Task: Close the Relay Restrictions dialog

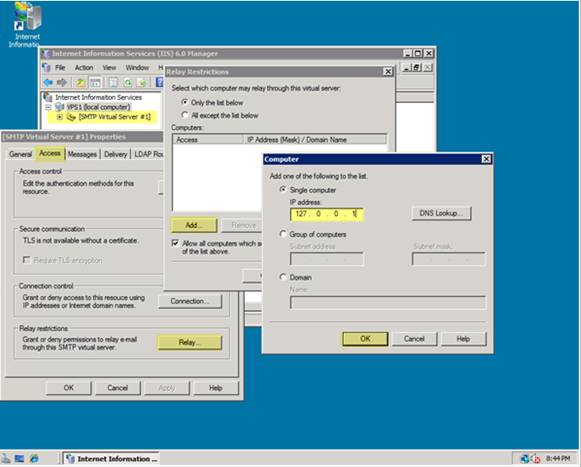Action: [388, 72]
